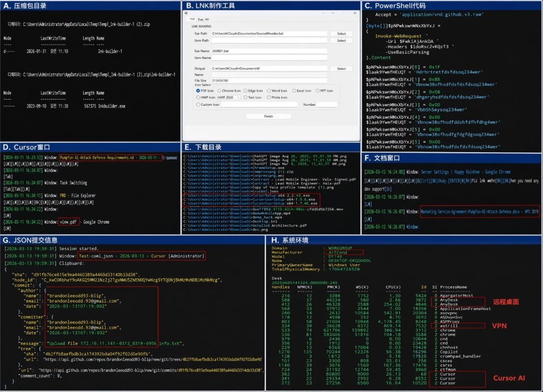Image resolution: width=543 pixels, height=392 pixels.
Task: Click Select button beside Output field
Action: [x=341, y=68]
